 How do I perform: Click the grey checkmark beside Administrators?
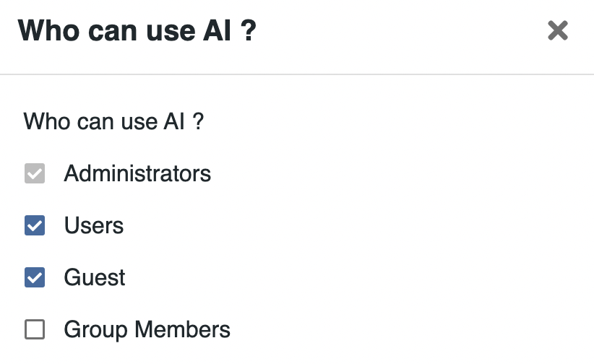35,174
